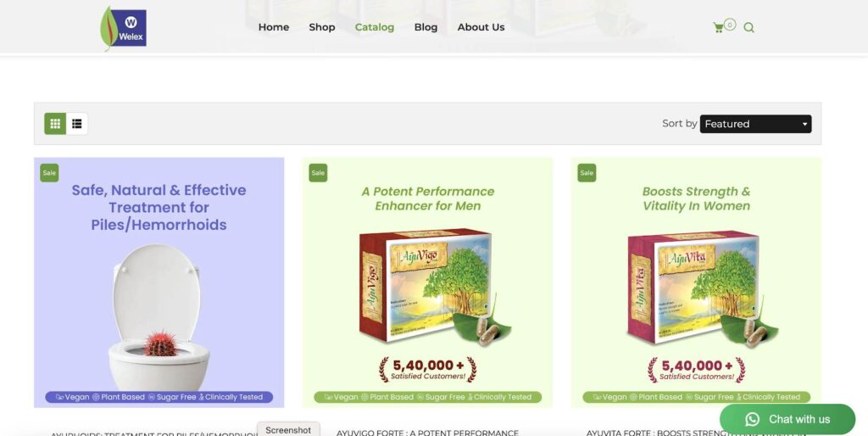This screenshot has width=868, height=436.
Task: Click the Welex logo
Action: (x=124, y=28)
